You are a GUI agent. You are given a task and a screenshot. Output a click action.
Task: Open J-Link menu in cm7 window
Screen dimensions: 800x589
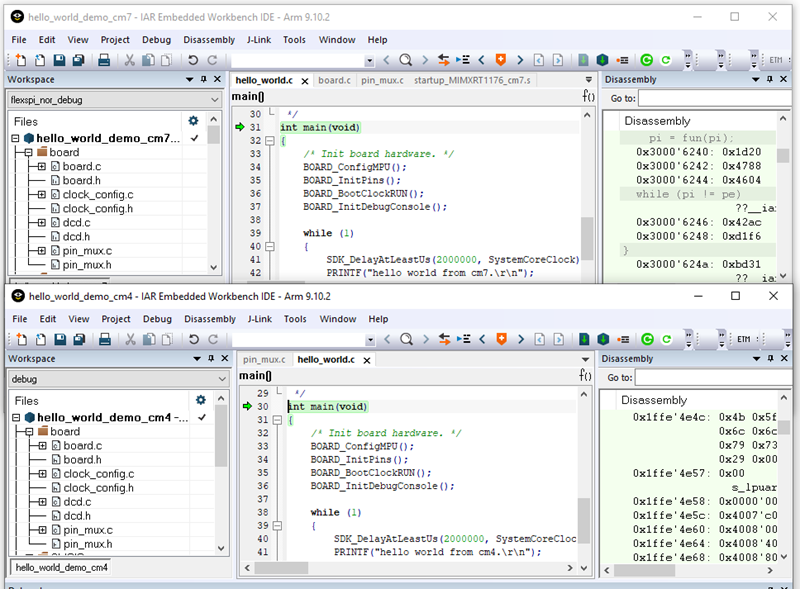[259, 40]
